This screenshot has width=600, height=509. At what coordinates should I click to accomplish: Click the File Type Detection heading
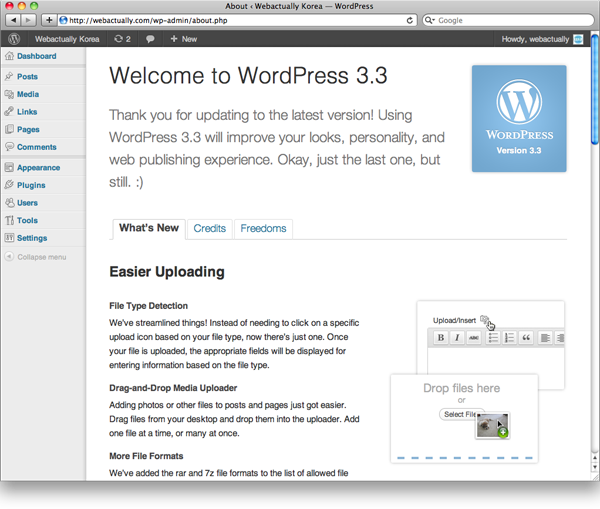coord(148,306)
